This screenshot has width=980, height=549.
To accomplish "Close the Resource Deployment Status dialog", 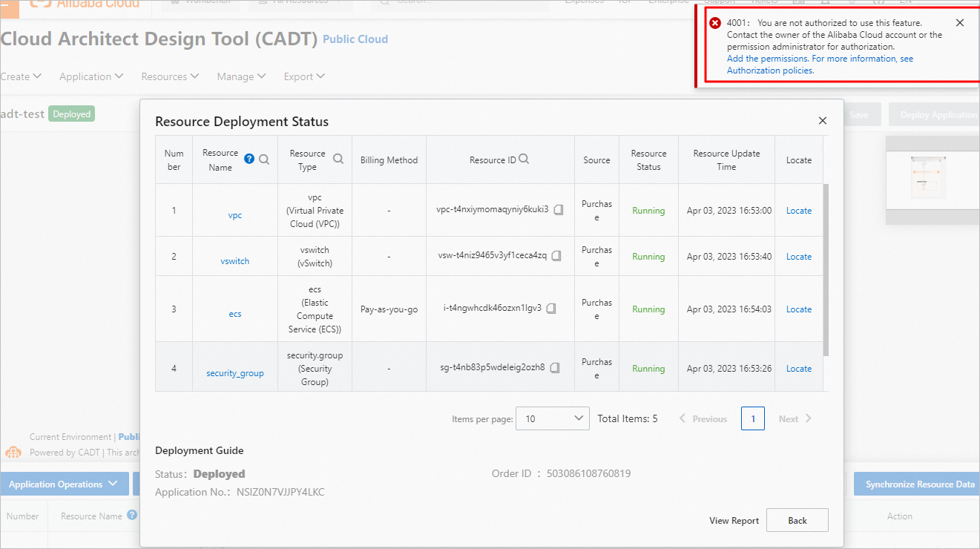I will [822, 120].
